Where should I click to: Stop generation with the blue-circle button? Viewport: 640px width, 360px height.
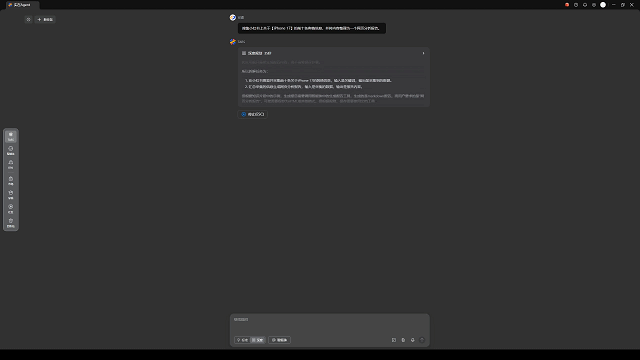253,114
